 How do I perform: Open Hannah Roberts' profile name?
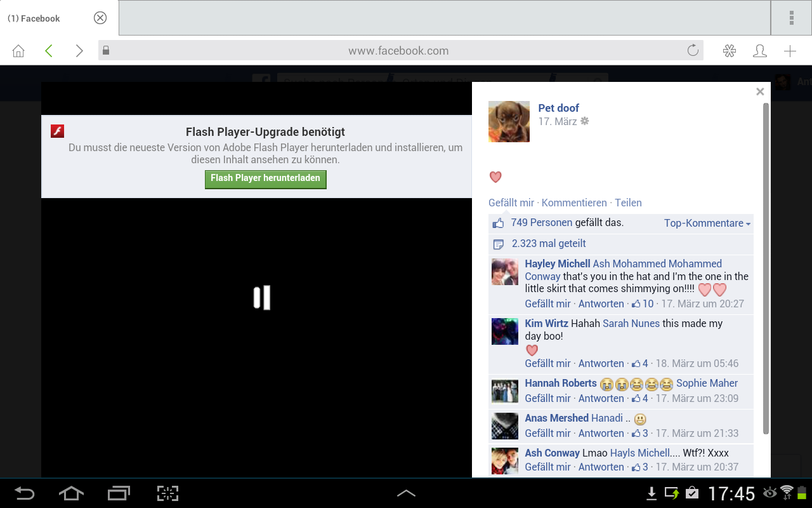[x=561, y=383]
